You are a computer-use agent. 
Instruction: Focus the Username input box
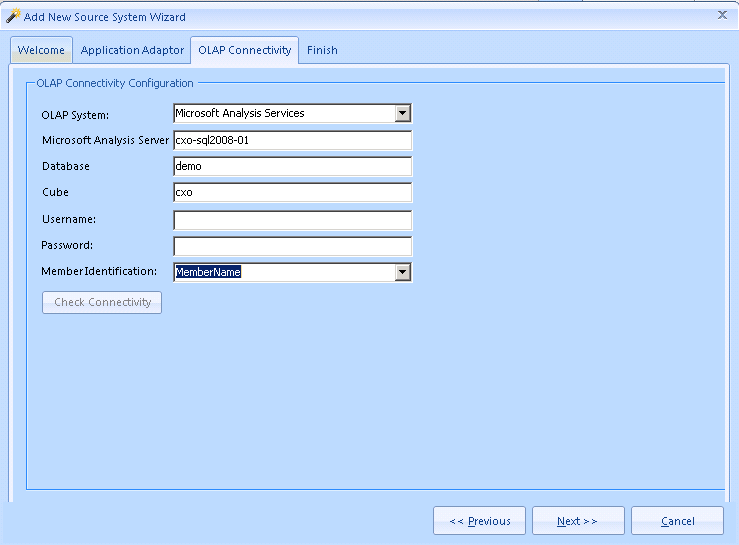tap(293, 220)
